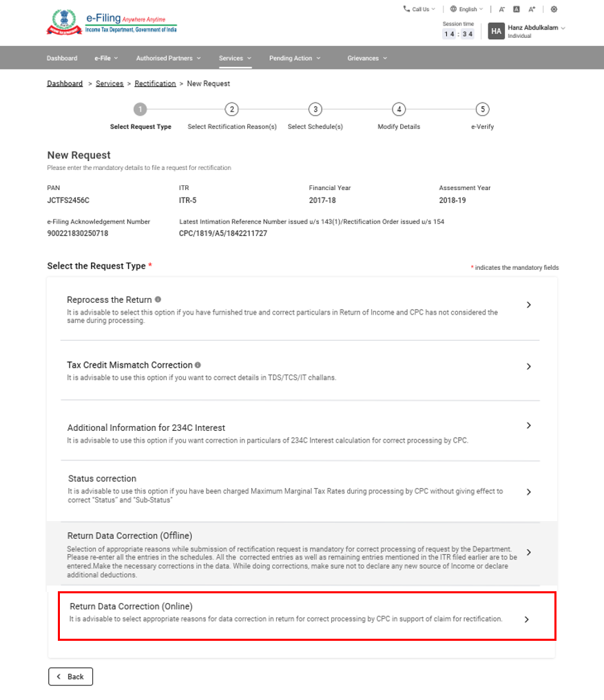Decrease the page font size

pyautogui.click(x=502, y=10)
